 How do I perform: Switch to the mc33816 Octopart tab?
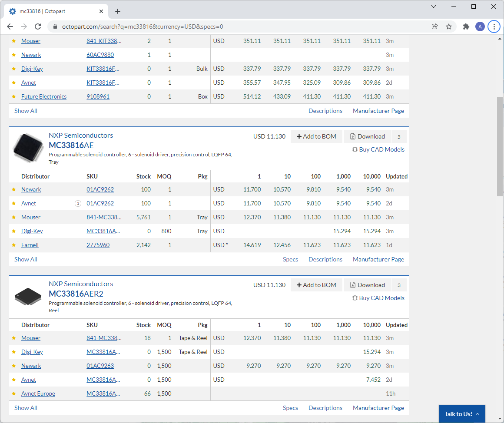click(52, 11)
